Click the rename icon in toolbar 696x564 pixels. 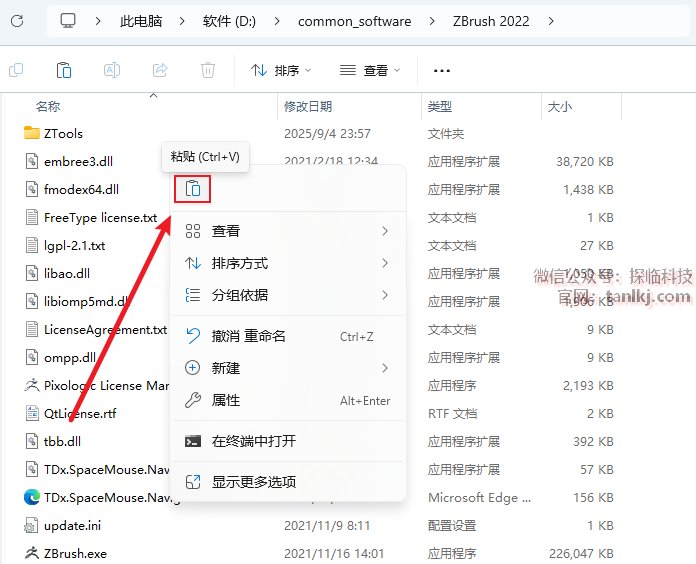click(112, 70)
